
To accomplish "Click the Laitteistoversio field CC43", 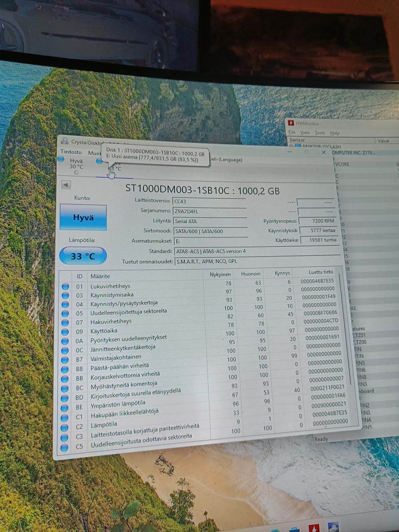I will click(x=209, y=201).
